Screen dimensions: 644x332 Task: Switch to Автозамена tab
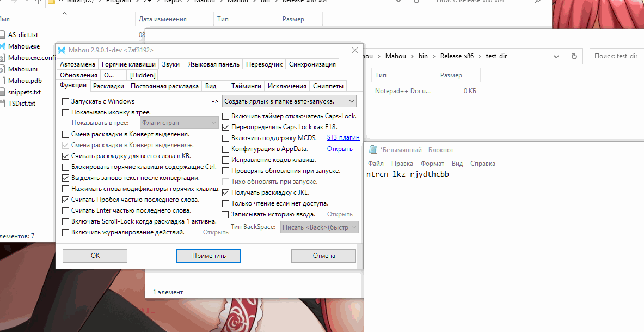tap(77, 64)
